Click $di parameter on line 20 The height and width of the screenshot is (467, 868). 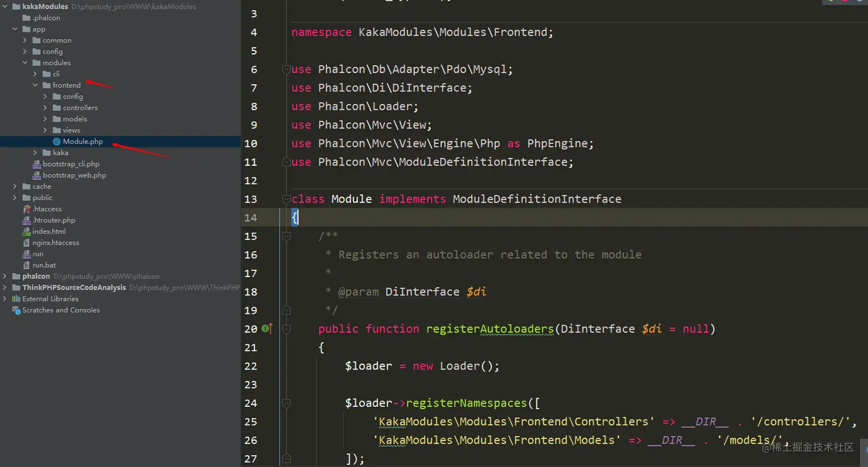click(x=652, y=329)
